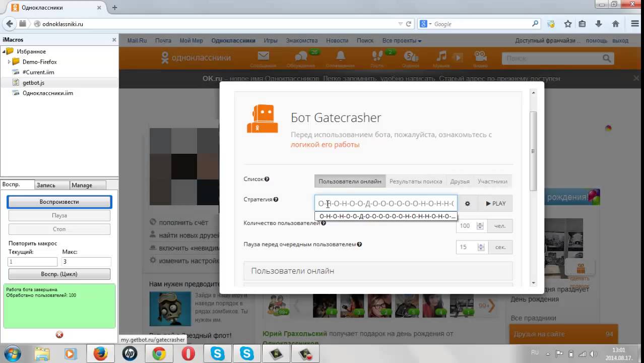The width and height of the screenshot is (644, 363).
Task: Click the Windows Start button
Action: (12, 353)
